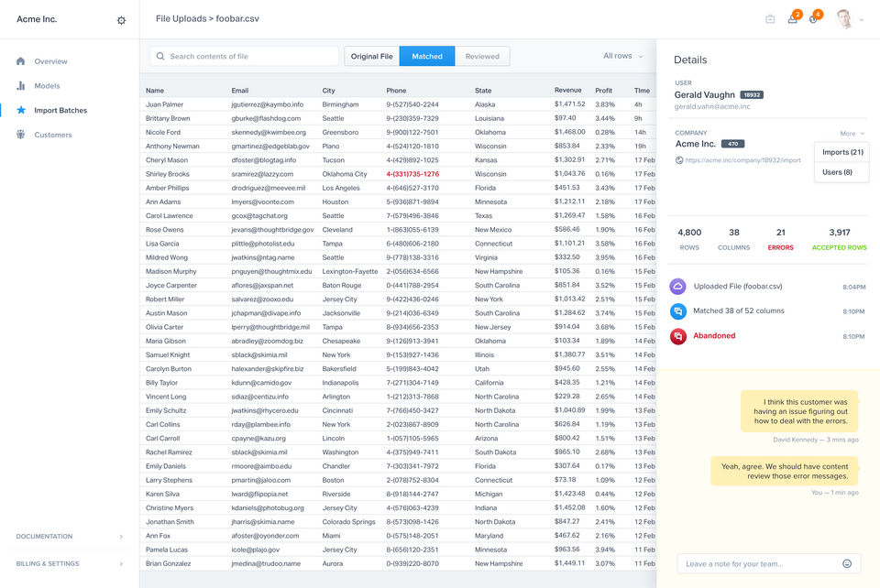Viewport: 880px width, 588px height.
Task: Click Brian Gonzalez name cell
Action: tap(168, 563)
